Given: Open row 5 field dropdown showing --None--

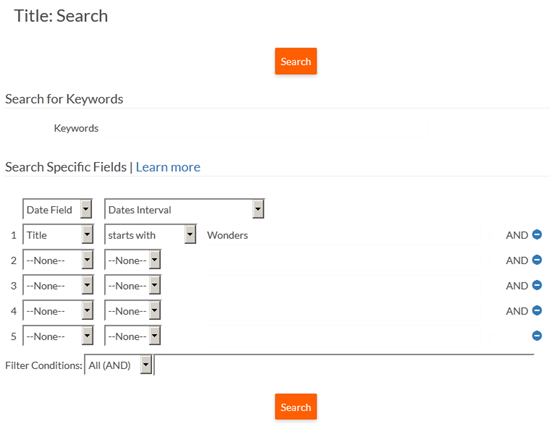Looking at the screenshot, I should [x=58, y=336].
